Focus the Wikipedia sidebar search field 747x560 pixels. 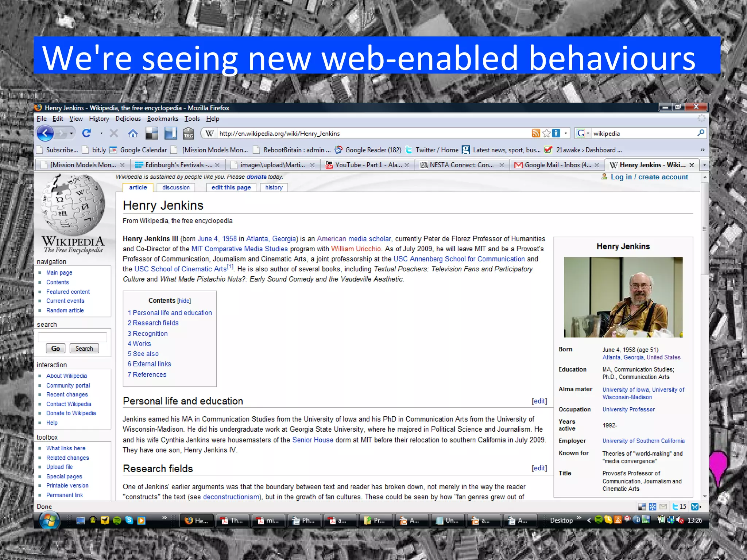coord(72,337)
